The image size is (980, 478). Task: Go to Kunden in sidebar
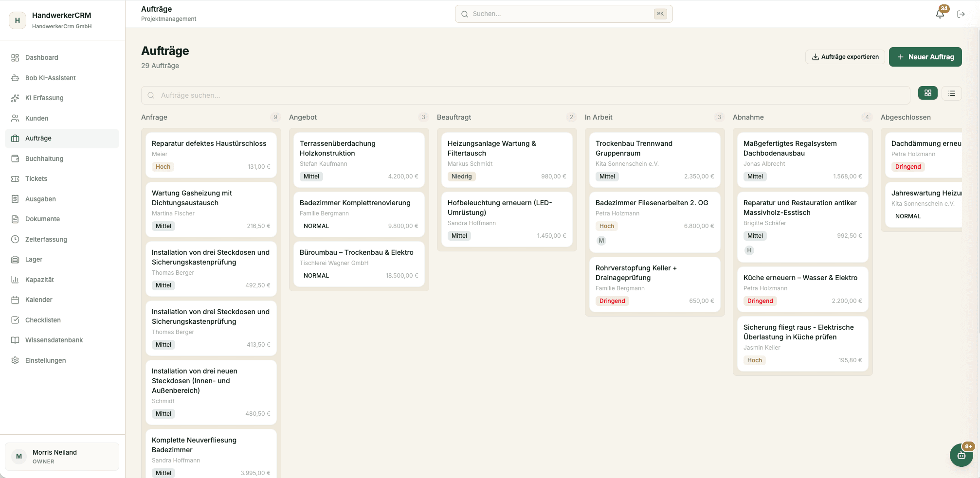coord(62,118)
